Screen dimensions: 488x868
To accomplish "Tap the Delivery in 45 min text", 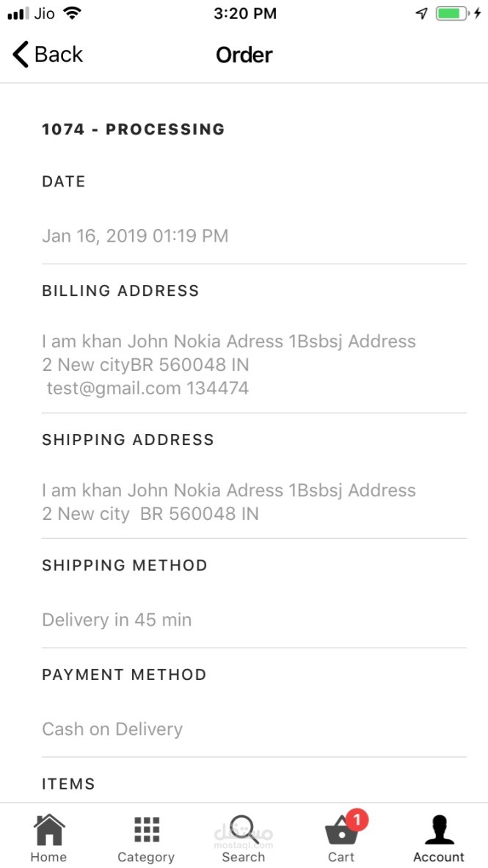I will (117, 620).
